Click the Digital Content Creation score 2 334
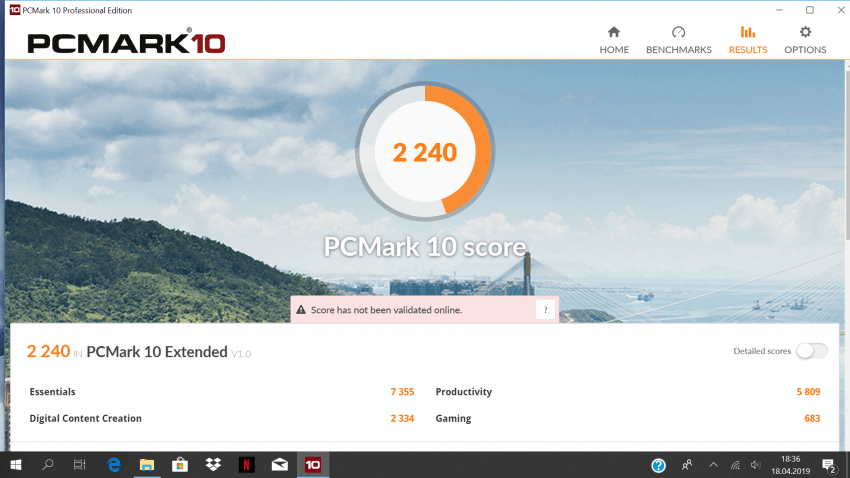 (x=402, y=418)
